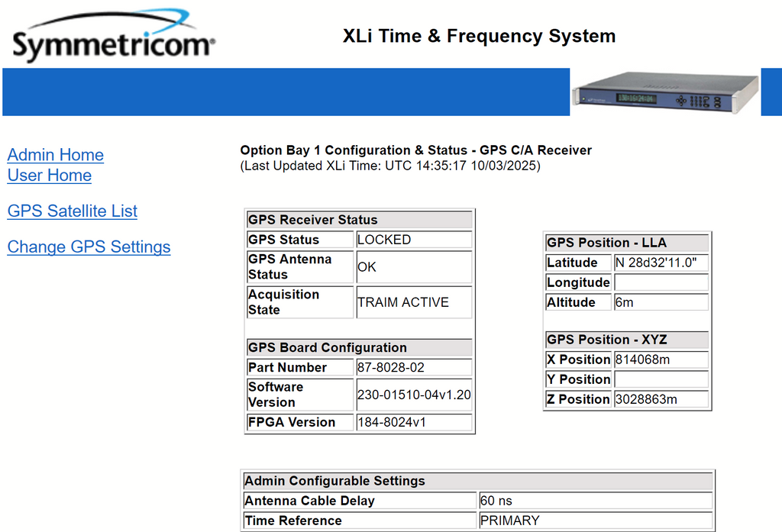Click the empty Longitude field
This screenshot has width=782, height=532.
661,282
